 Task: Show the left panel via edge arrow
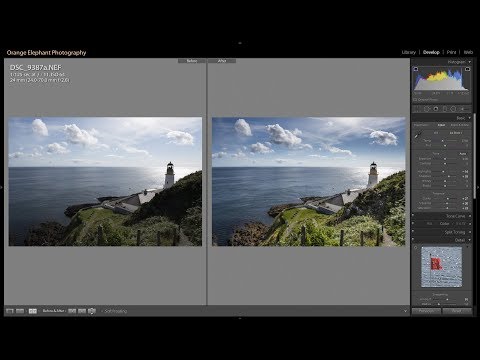(x=1, y=187)
